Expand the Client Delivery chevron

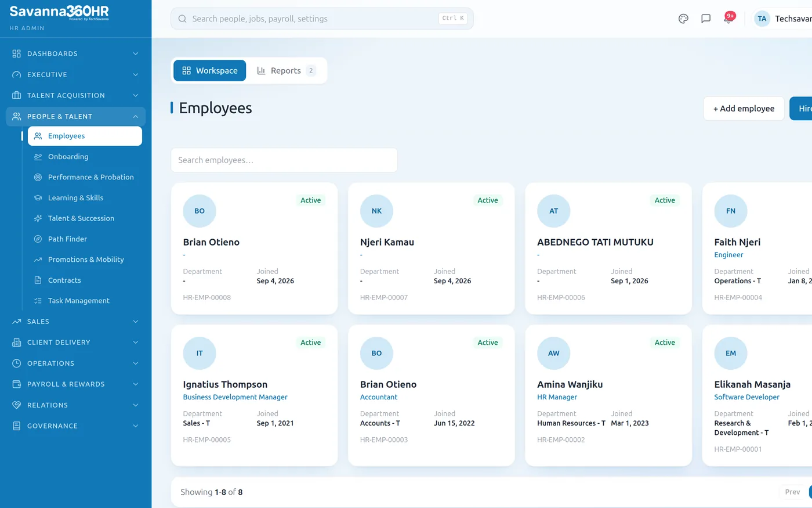tap(136, 343)
